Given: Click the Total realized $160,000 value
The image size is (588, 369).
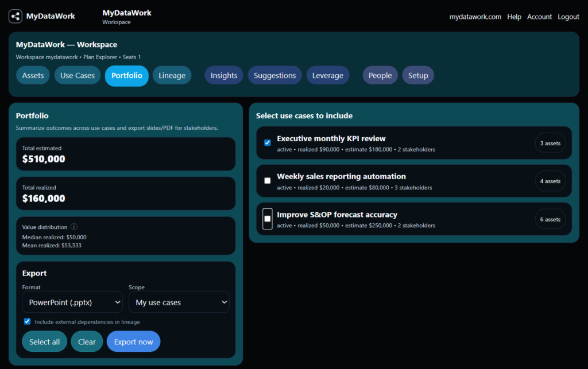Looking at the screenshot, I should click(x=44, y=198).
